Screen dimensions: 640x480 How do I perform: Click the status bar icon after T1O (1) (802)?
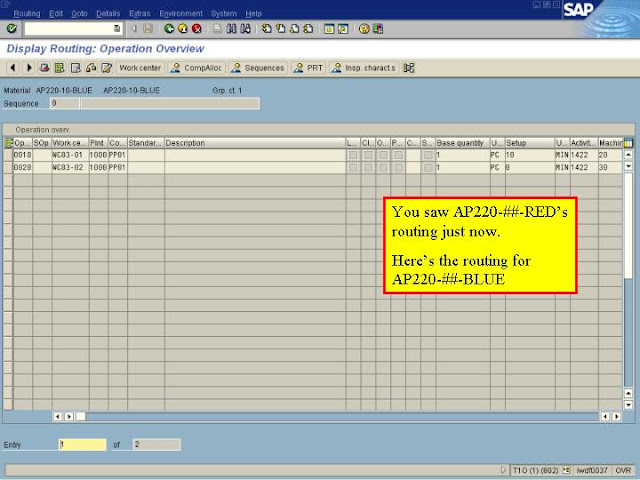click(567, 470)
